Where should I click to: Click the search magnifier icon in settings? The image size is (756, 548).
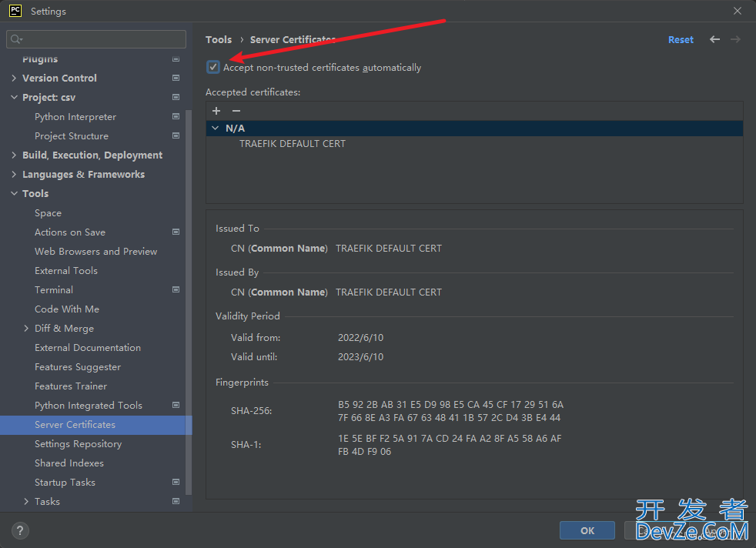[16, 39]
